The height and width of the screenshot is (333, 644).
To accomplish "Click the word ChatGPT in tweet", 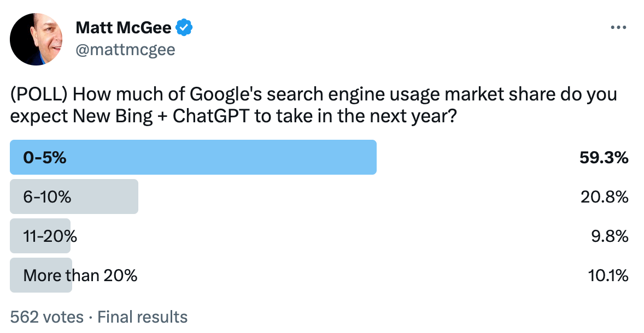I will [x=211, y=116].
